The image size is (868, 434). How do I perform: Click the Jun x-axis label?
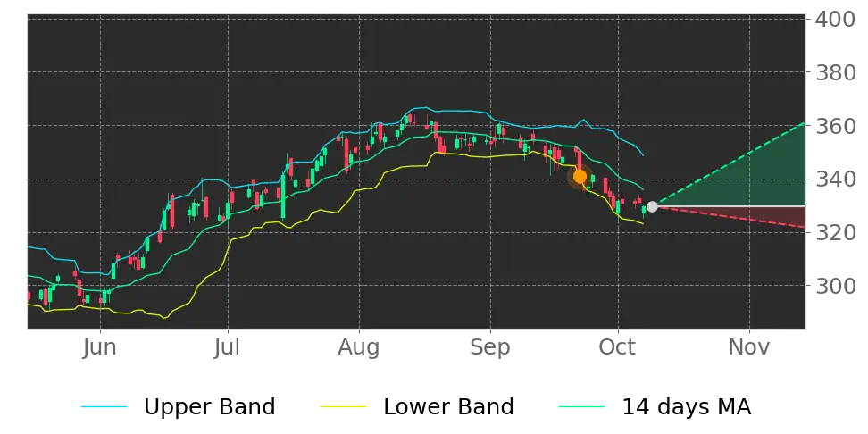(x=100, y=347)
